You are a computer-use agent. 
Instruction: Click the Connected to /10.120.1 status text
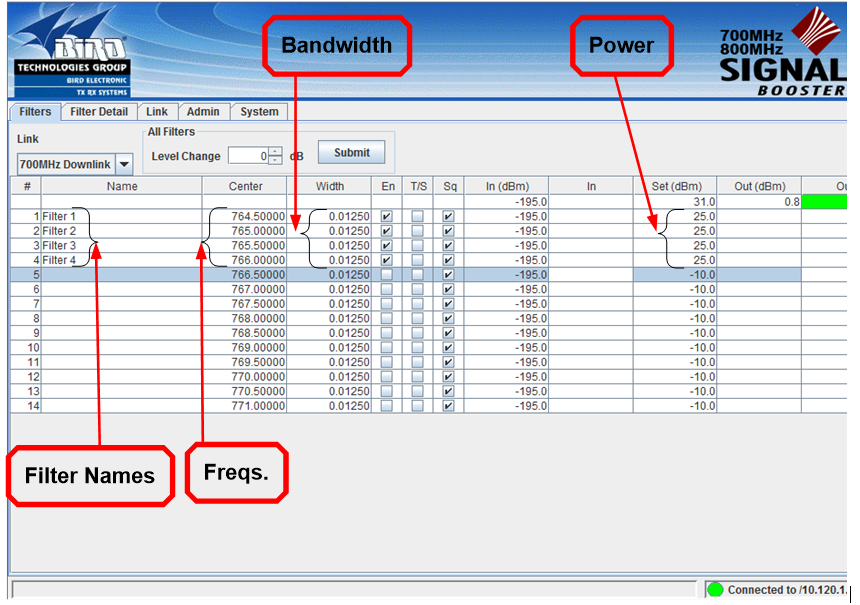coord(787,590)
